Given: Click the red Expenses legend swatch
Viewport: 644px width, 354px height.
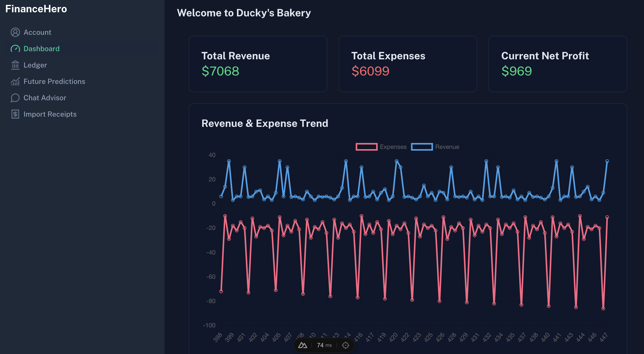Looking at the screenshot, I should point(366,147).
